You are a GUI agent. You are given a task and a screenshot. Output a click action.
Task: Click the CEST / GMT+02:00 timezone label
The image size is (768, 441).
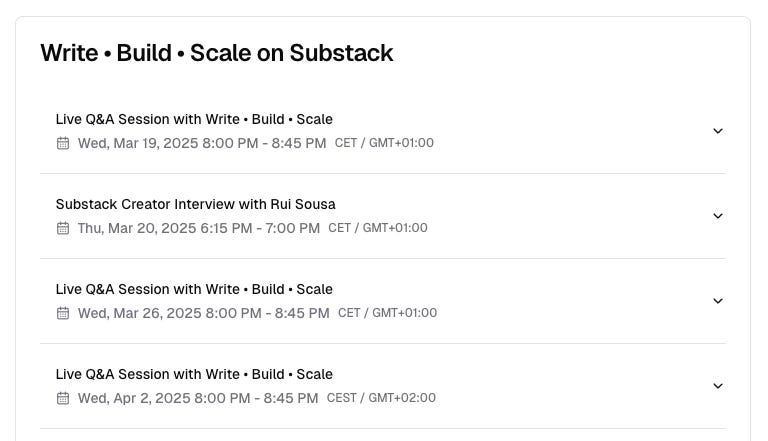pos(381,398)
